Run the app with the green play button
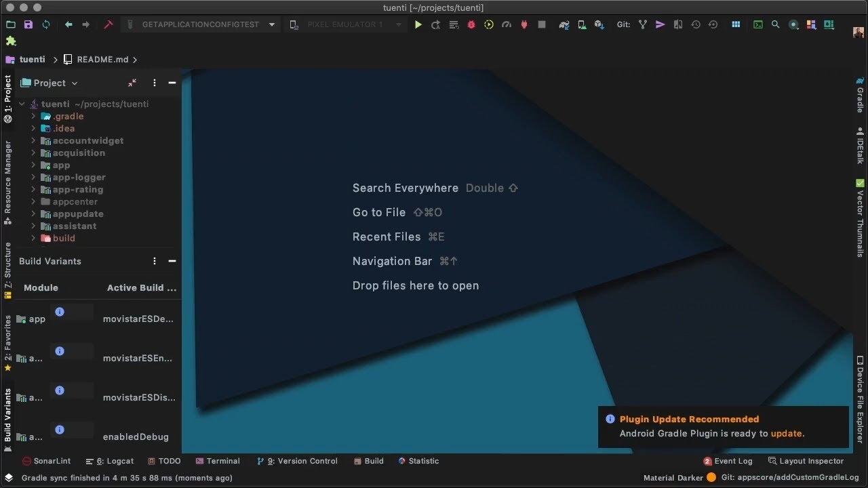Screen dimensions: 868x488 coord(418,24)
